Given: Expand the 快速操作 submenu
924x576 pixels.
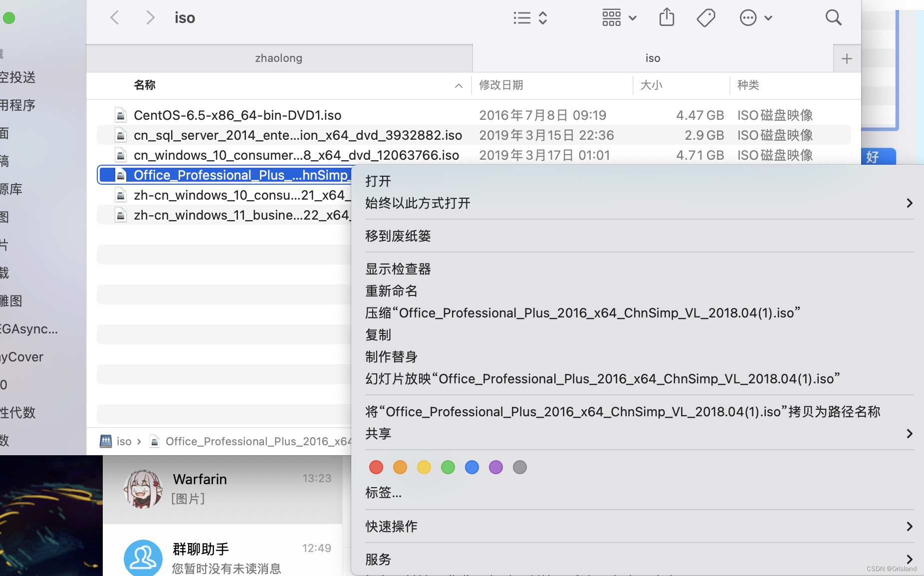Looking at the screenshot, I should tap(638, 527).
